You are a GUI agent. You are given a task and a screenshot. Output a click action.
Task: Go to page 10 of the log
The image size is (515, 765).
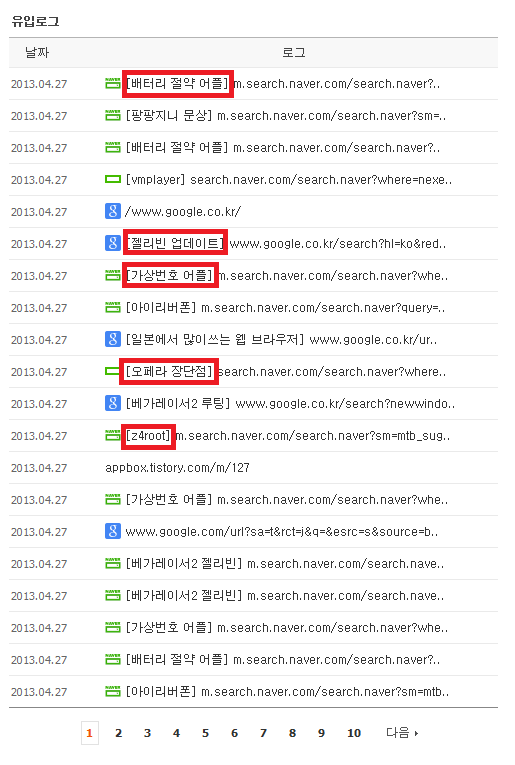354,733
